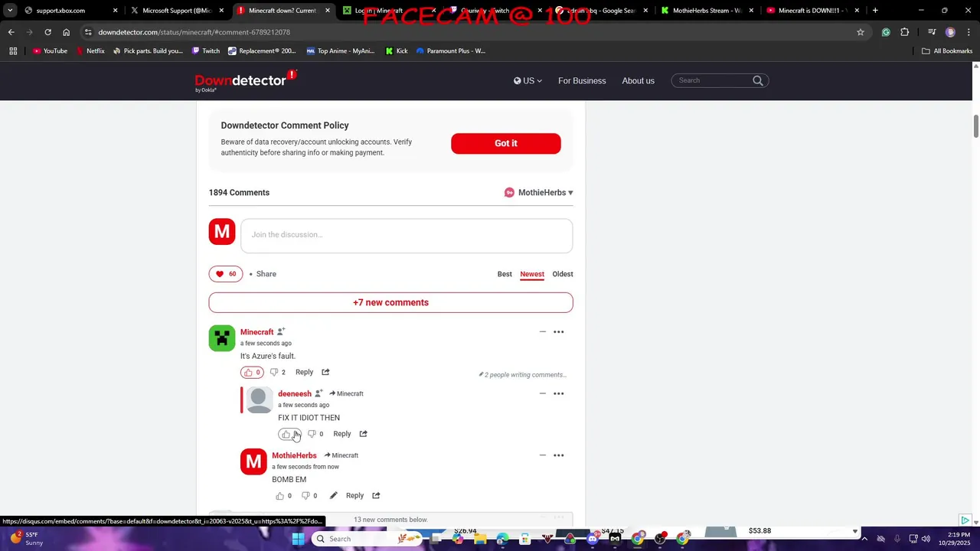Reply to the Minecraft comment
This screenshot has height=551, width=980.
click(x=304, y=372)
